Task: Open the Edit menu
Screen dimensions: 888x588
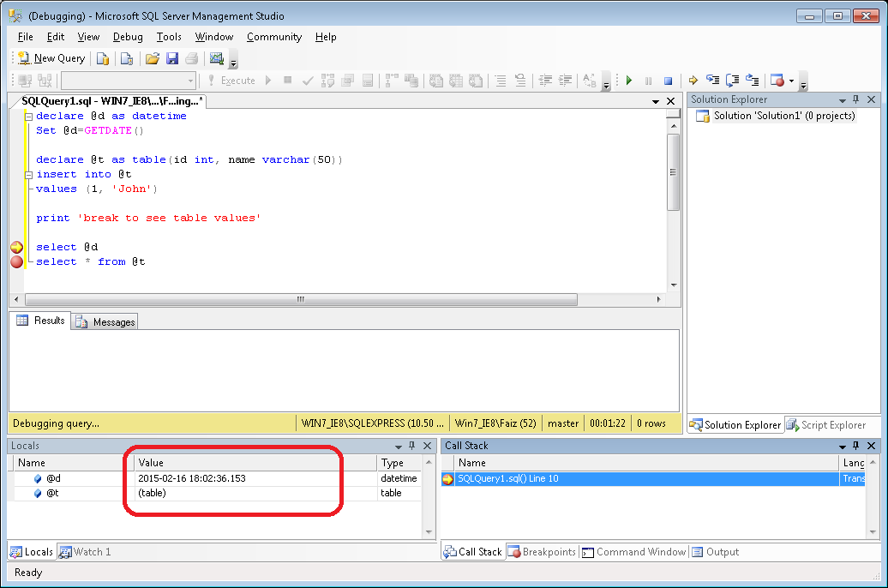Action: coord(56,37)
